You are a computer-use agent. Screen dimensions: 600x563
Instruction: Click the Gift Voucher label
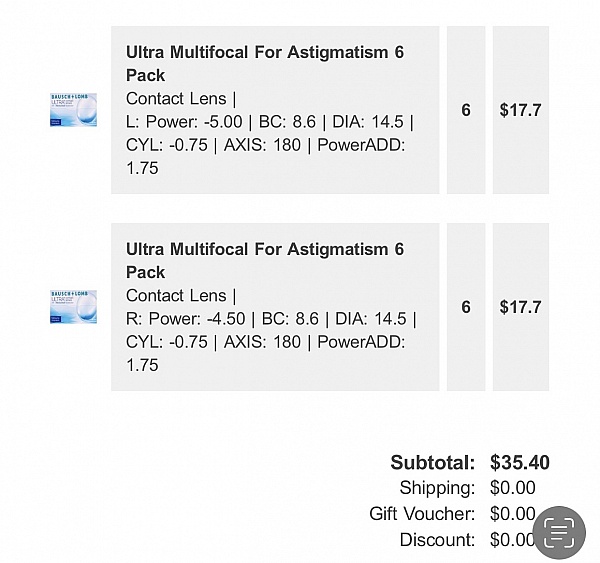point(422,514)
